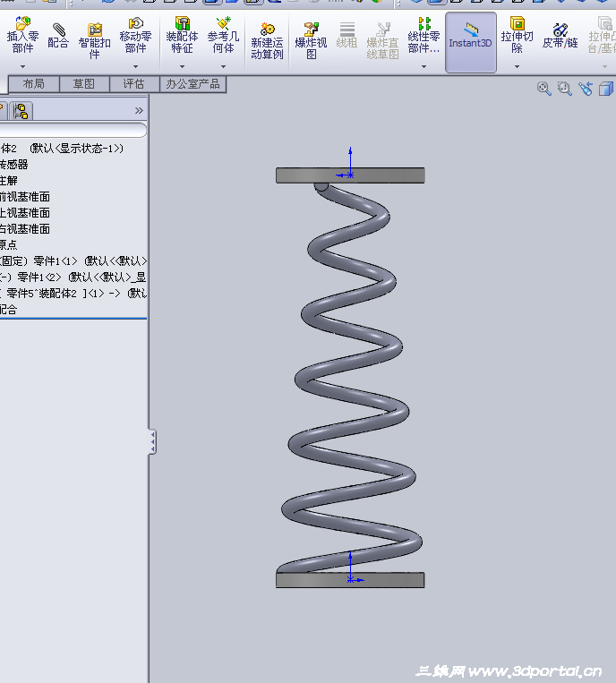Select 上视基准面 (Top Plane)
The image size is (616, 683).
pyautogui.click(x=25, y=213)
